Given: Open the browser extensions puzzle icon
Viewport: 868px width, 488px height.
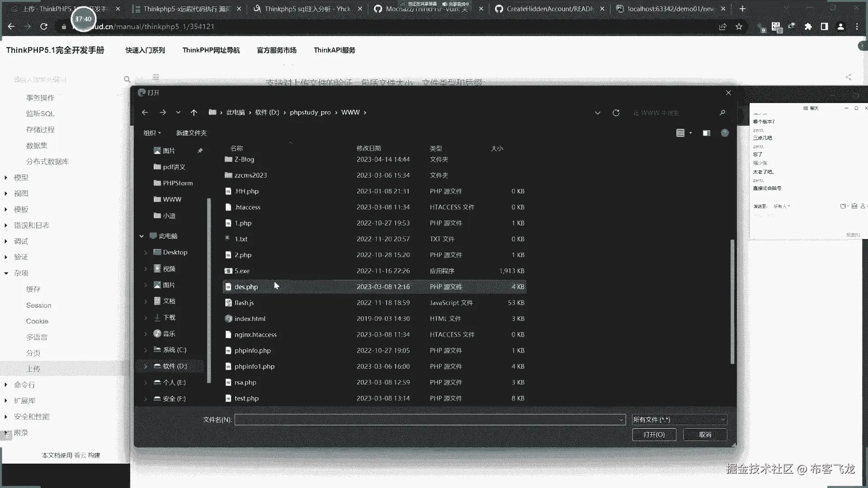Looking at the screenshot, I should 808,27.
